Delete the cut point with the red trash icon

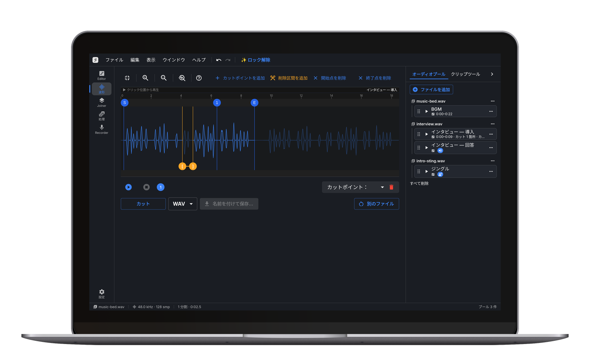coord(391,187)
